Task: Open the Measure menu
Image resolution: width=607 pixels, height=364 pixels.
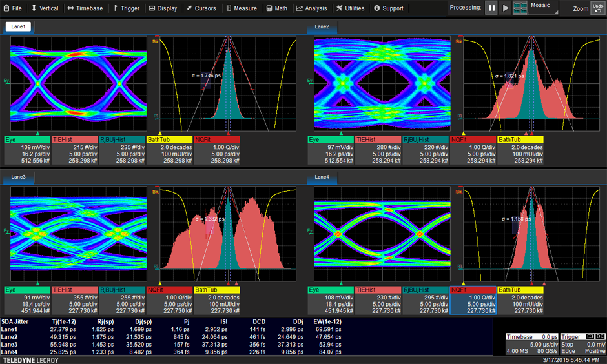Action: tap(241, 8)
